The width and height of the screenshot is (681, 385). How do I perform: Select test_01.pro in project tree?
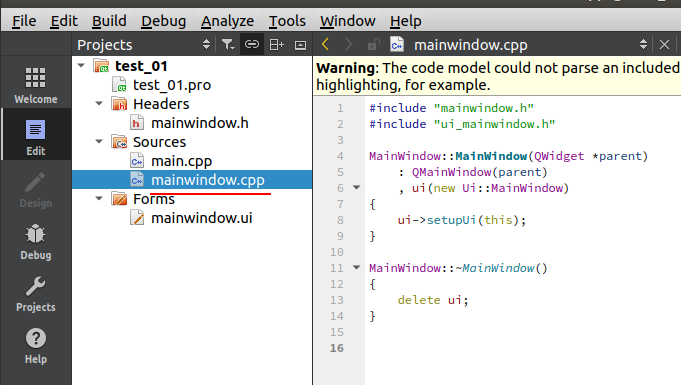coord(172,85)
